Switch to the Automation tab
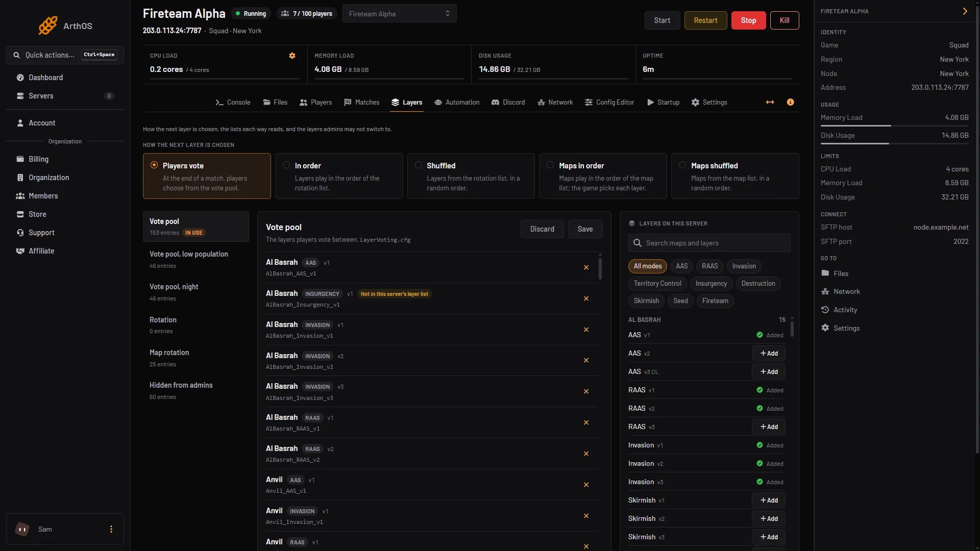 coord(457,103)
